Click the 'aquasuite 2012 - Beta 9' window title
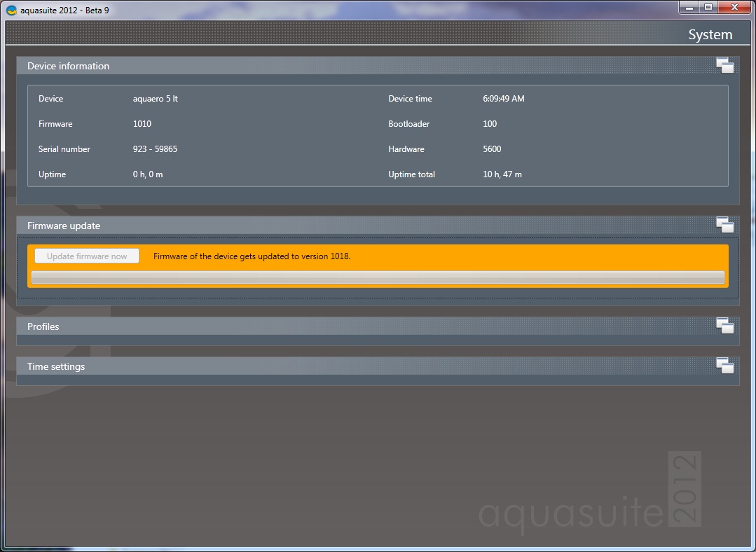756x552 pixels. [64, 10]
